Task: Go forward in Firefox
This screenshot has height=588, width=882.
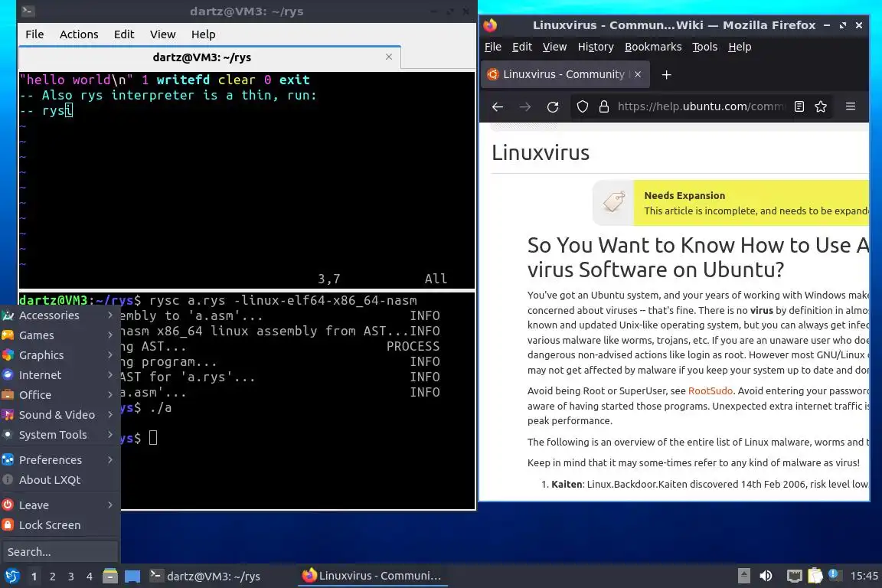Action: pyautogui.click(x=524, y=107)
